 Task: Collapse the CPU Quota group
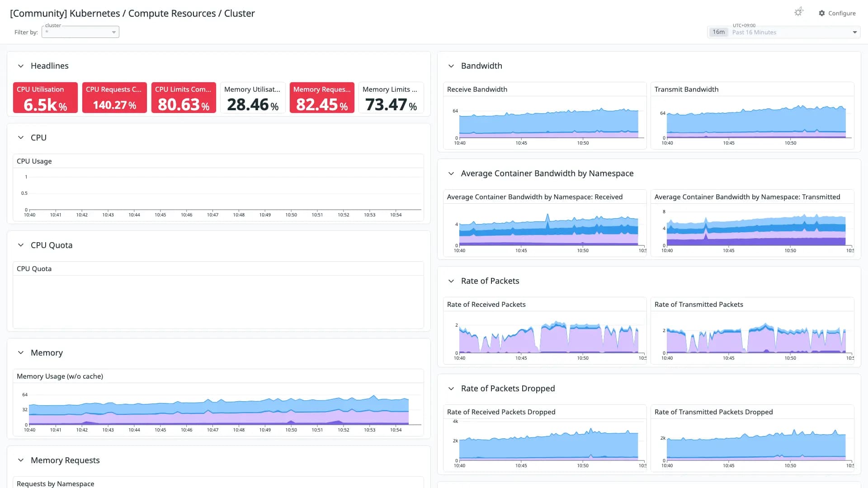pos(21,245)
